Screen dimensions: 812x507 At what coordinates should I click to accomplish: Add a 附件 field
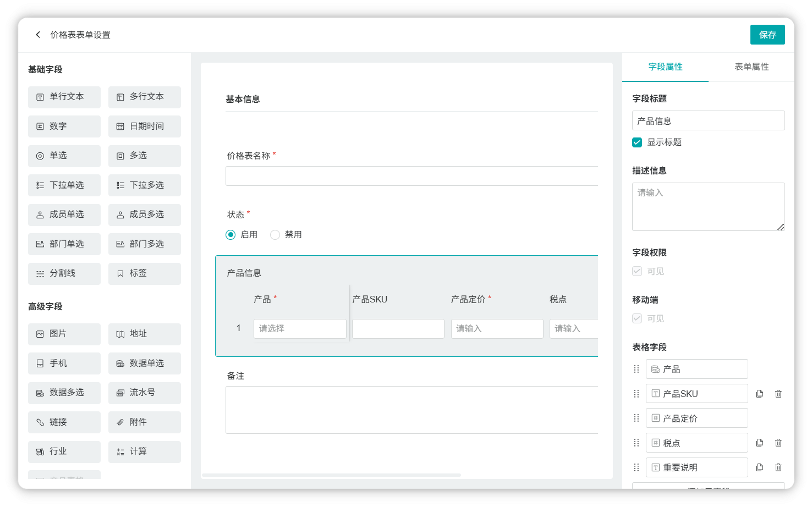pyautogui.click(x=145, y=422)
